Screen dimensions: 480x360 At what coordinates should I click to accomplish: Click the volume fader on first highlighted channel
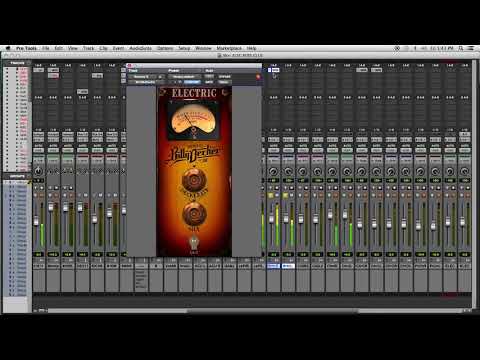coord(271,219)
